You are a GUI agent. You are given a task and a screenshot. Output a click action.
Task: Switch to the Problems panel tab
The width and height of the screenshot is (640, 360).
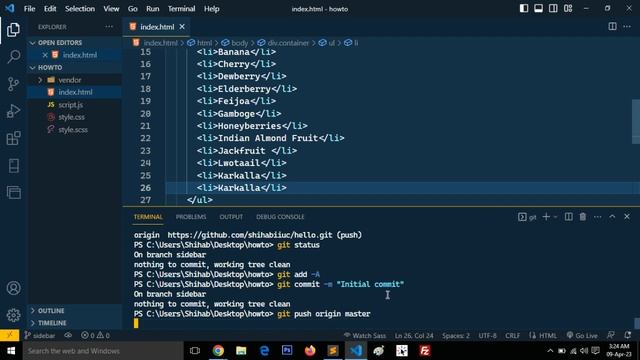(x=191, y=217)
